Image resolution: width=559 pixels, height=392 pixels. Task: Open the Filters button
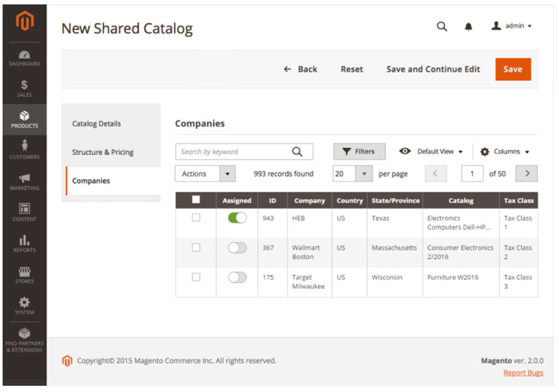tap(359, 152)
